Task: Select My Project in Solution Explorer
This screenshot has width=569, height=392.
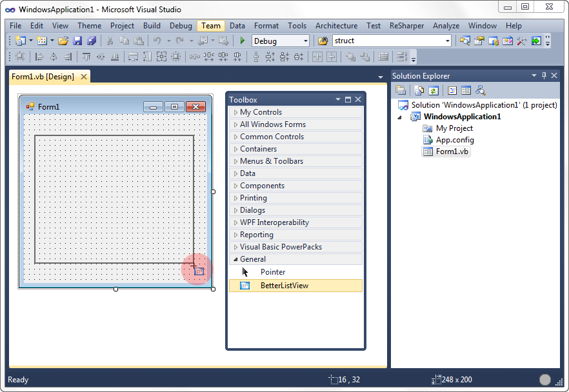Action: [454, 128]
